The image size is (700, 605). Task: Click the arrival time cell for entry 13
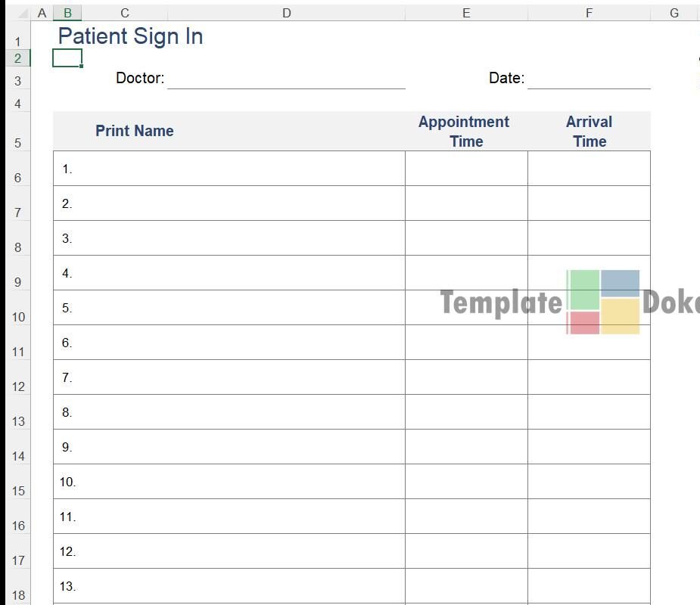[589, 586]
